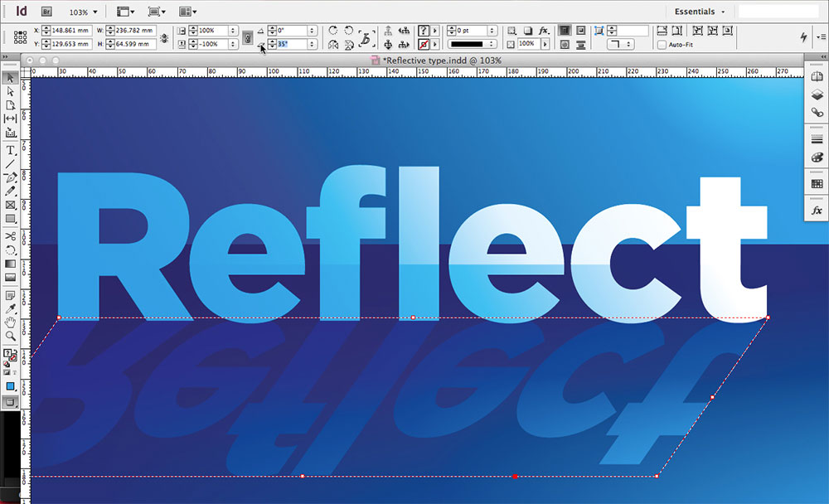Select the Hand tool
Screen dimensions: 829x504
tap(11, 322)
